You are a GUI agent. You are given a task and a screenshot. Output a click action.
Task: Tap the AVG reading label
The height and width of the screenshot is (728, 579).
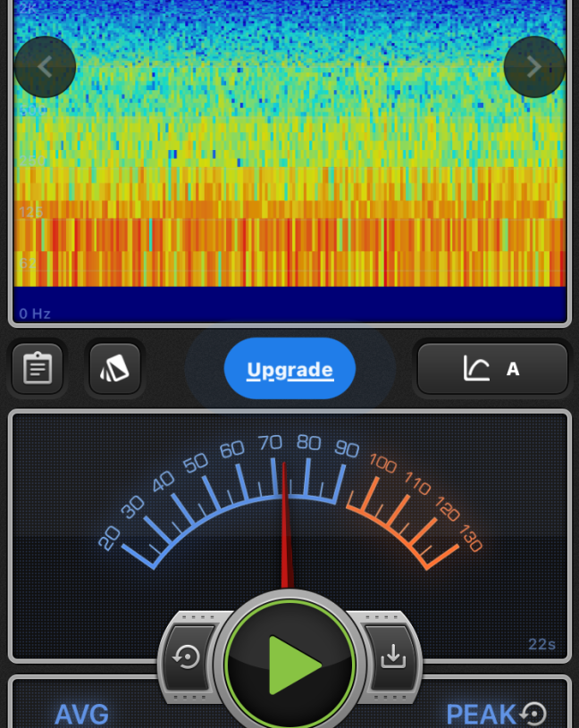(x=81, y=715)
